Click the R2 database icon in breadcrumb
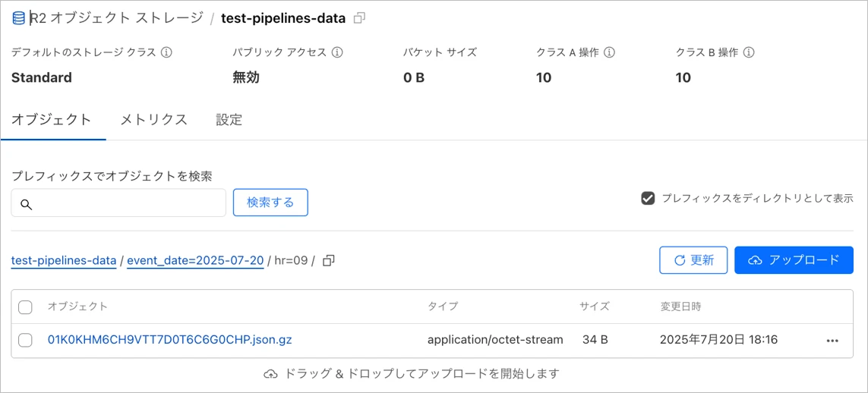This screenshot has width=868, height=393. [x=18, y=17]
